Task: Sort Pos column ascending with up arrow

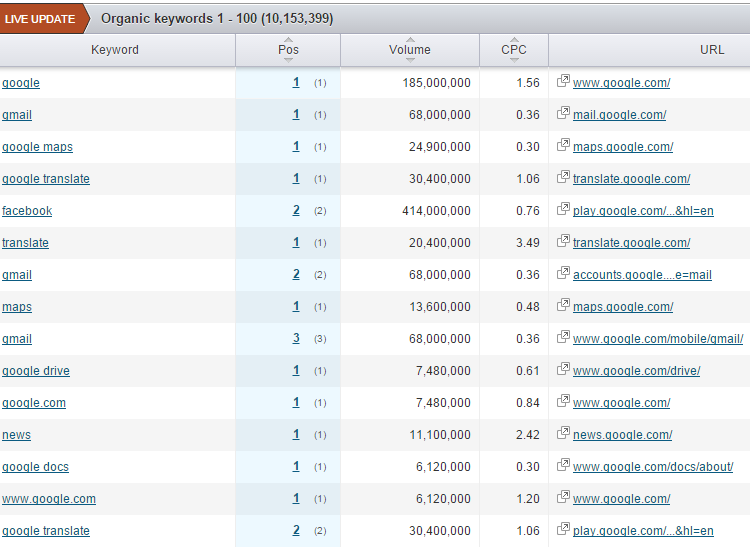Action: (288, 40)
